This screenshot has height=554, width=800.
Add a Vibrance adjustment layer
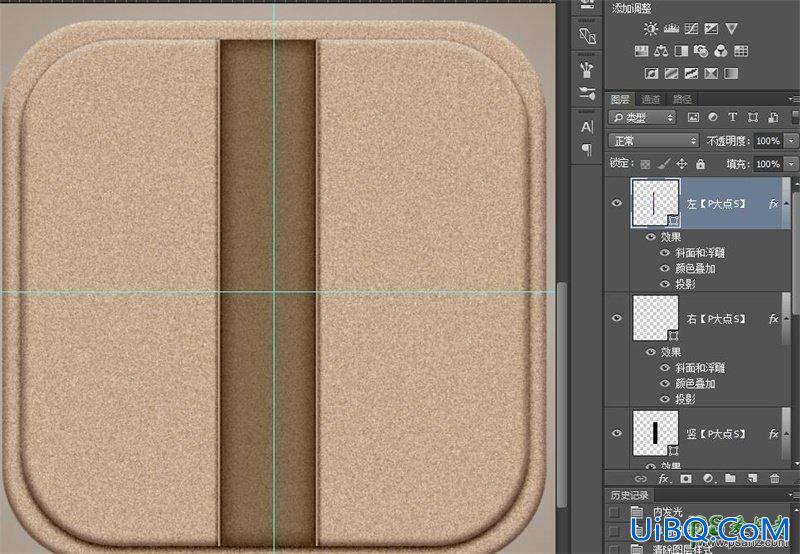(x=731, y=29)
